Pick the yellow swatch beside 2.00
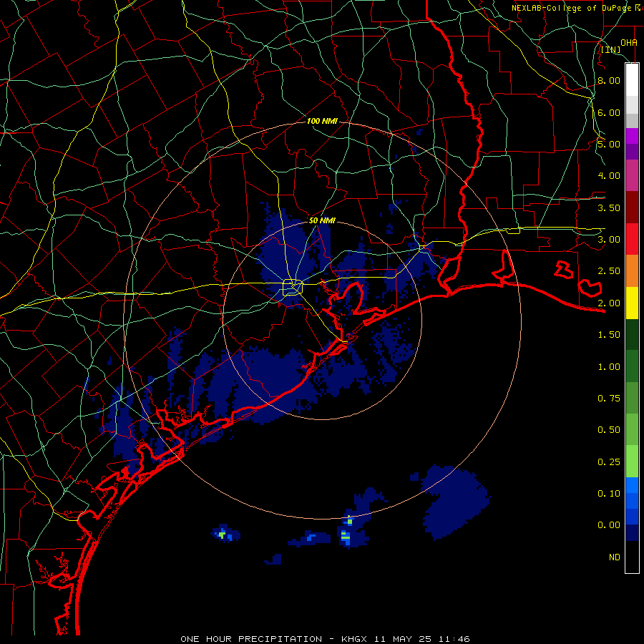 point(632,303)
